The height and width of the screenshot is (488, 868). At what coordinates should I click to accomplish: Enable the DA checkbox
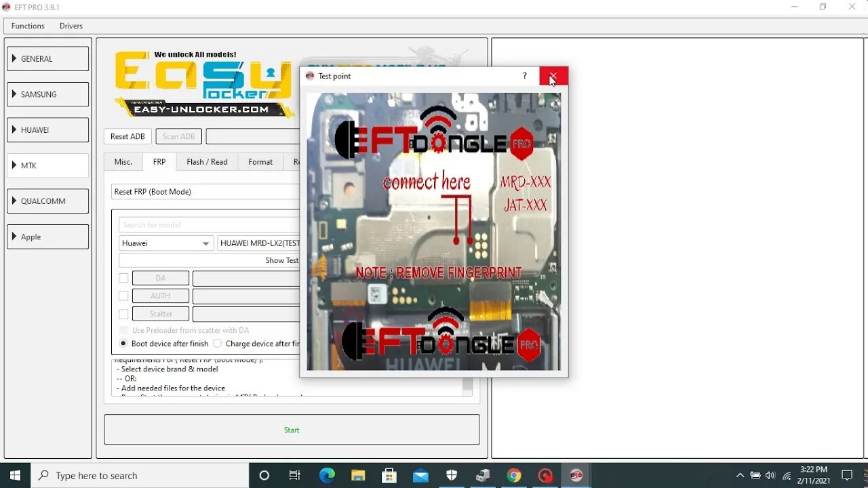[x=123, y=278]
